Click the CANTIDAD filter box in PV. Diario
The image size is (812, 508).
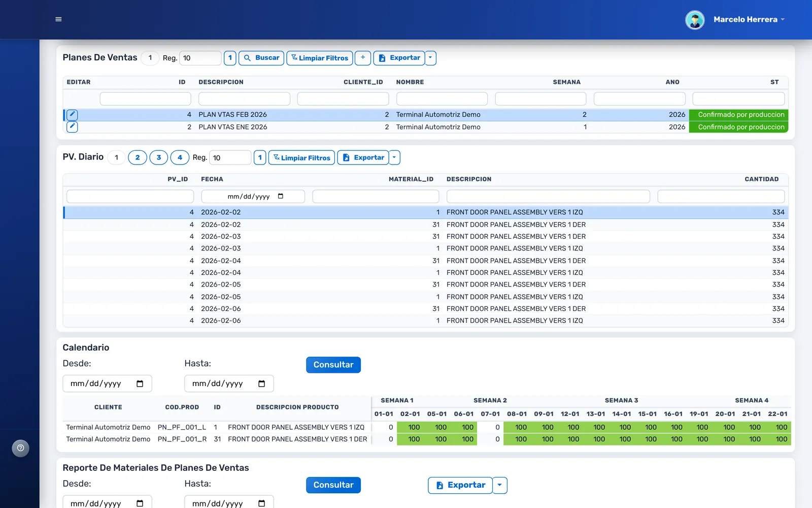[721, 196]
